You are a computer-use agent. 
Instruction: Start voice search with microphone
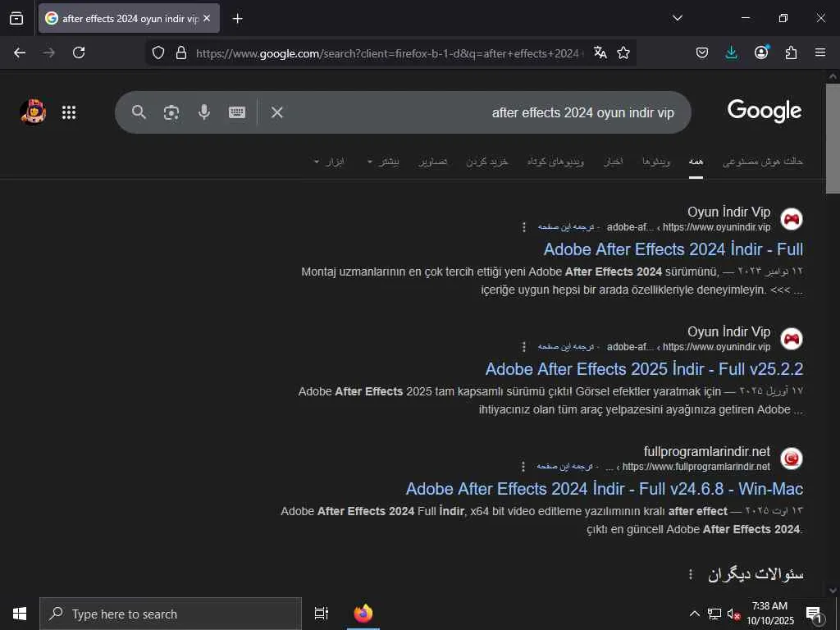coord(204,112)
